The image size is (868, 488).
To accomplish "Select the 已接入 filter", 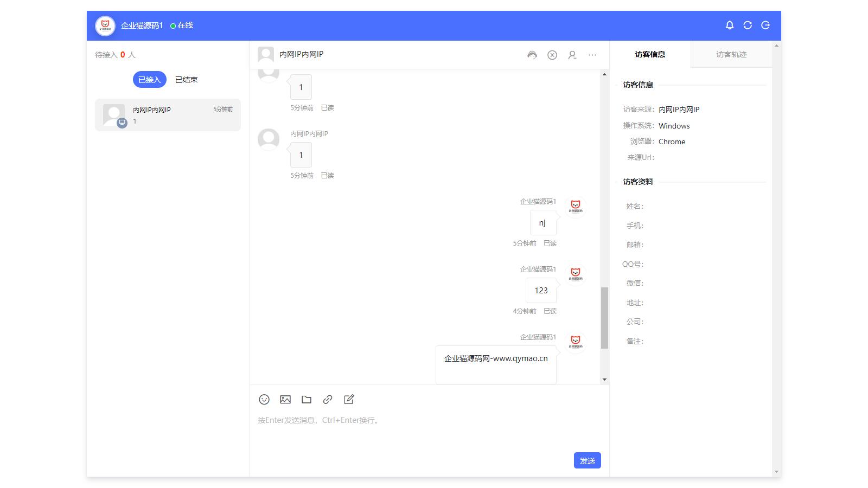I will pos(149,79).
